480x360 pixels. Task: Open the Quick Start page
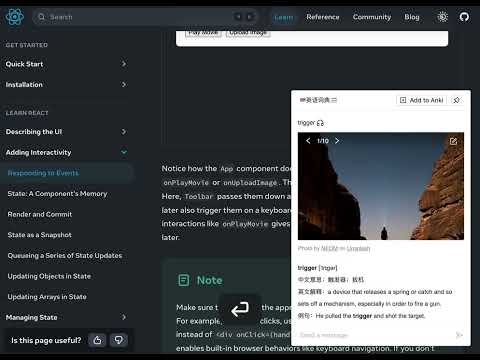click(x=24, y=64)
